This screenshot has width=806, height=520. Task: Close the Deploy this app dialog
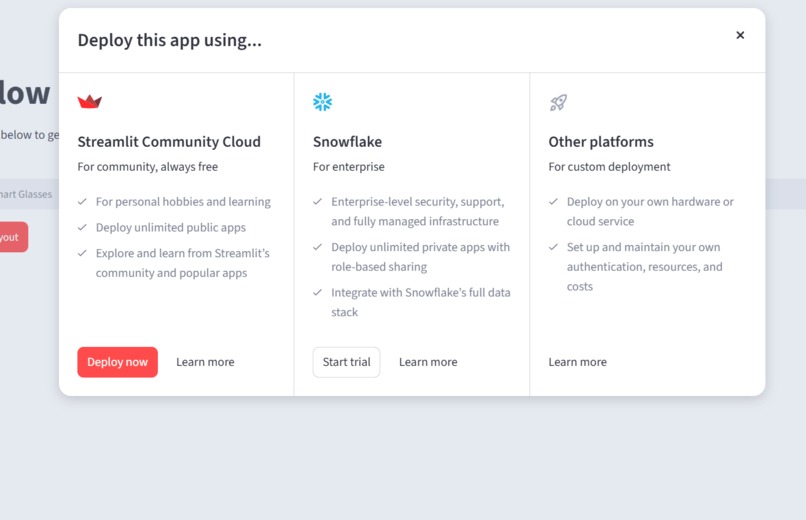pos(740,35)
